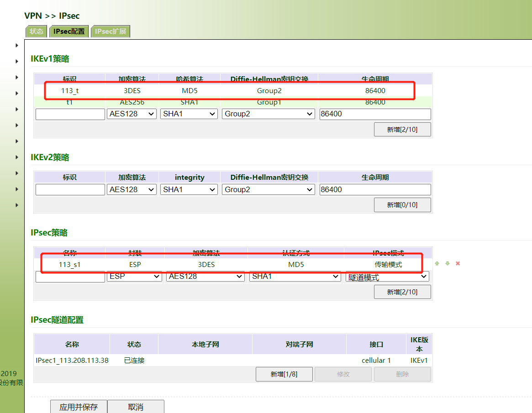532x413 pixels.
Task: Move the 113_s1 IPsec policy down
Action: pyautogui.click(x=447, y=264)
